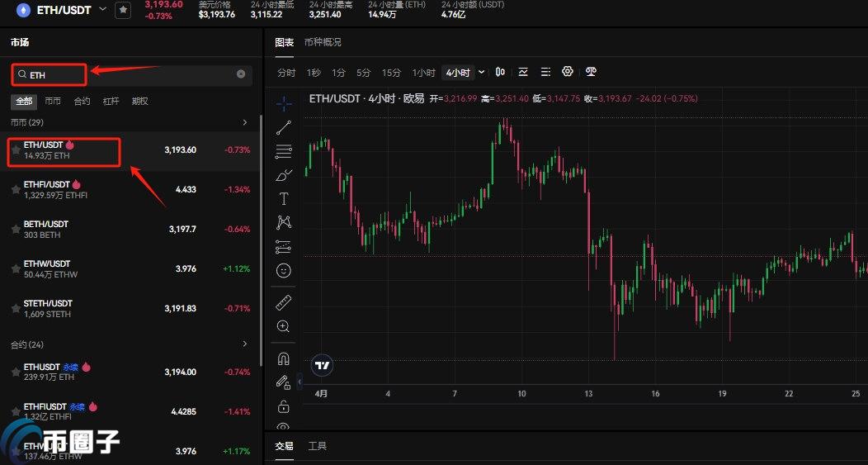868x465 pixels.
Task: Open chart settings gear icon
Action: [x=568, y=72]
